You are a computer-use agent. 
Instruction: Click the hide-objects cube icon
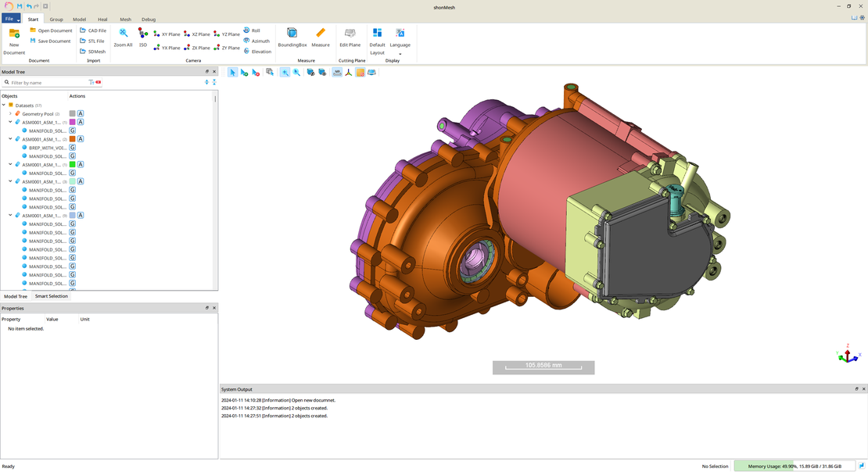(x=310, y=73)
